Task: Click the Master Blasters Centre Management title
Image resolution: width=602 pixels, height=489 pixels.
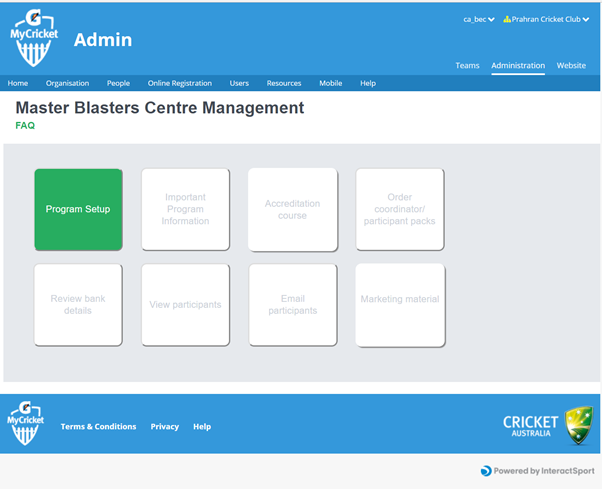Action: coord(160,108)
